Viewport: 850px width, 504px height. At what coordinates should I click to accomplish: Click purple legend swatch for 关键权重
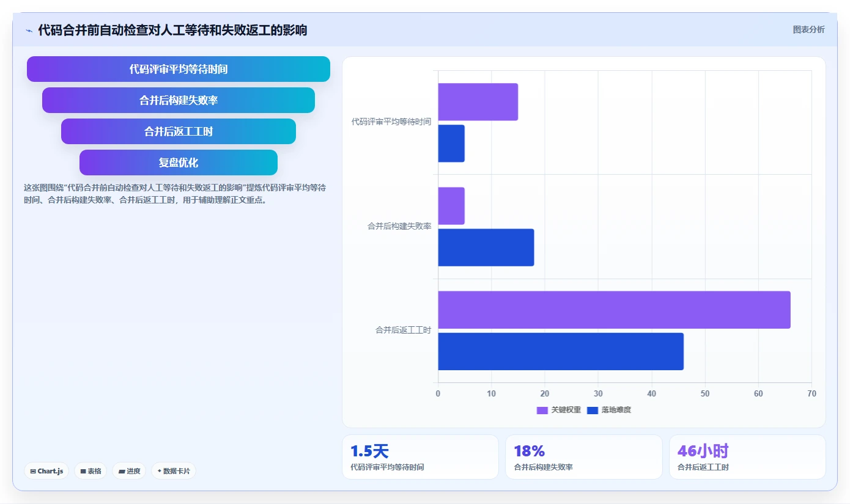coord(542,411)
